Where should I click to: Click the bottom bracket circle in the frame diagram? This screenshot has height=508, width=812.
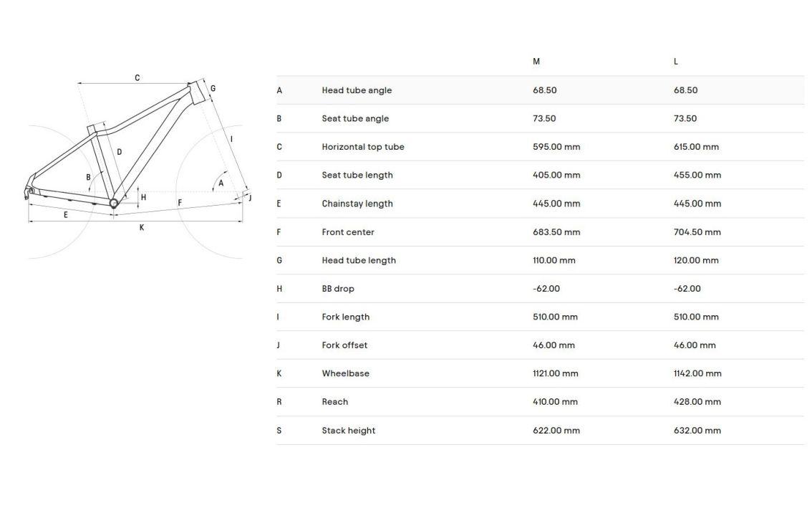pyautogui.click(x=113, y=203)
